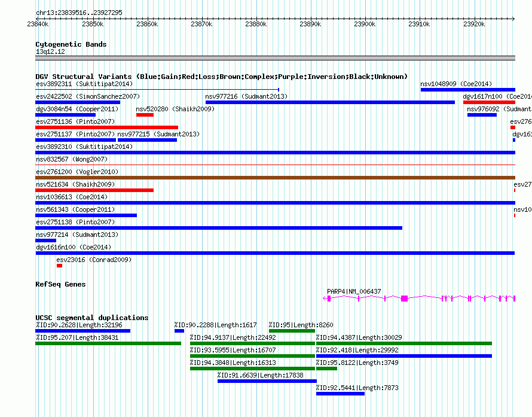The width and height of the screenshot is (532, 417).
Task: Open variant esv3892311 (Suktitipat2014)
Action: 84,84
